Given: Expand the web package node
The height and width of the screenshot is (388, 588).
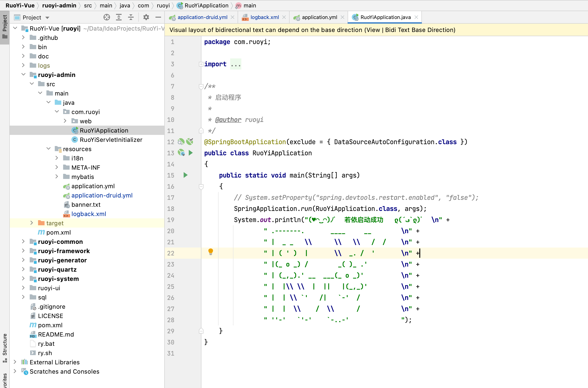Looking at the screenshot, I should (65, 121).
